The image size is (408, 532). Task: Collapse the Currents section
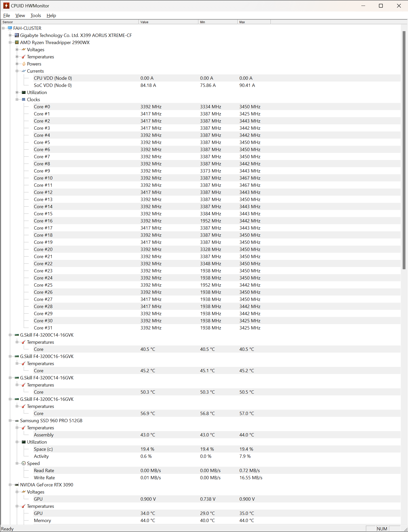pos(17,71)
